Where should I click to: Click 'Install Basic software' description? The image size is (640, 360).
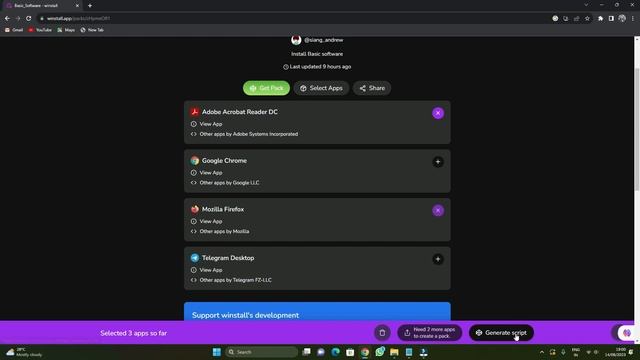click(317, 54)
